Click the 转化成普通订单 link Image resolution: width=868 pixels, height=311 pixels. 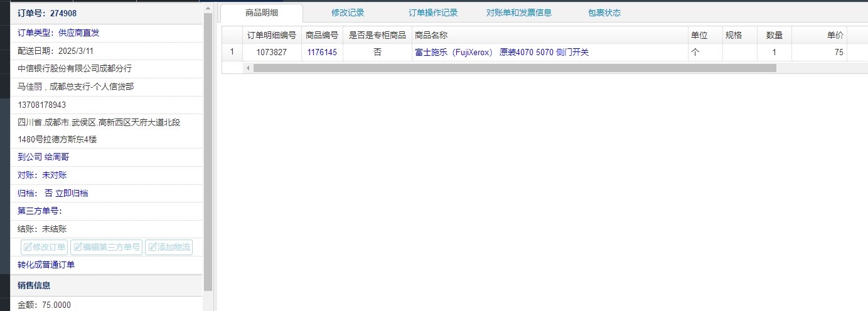click(46, 265)
